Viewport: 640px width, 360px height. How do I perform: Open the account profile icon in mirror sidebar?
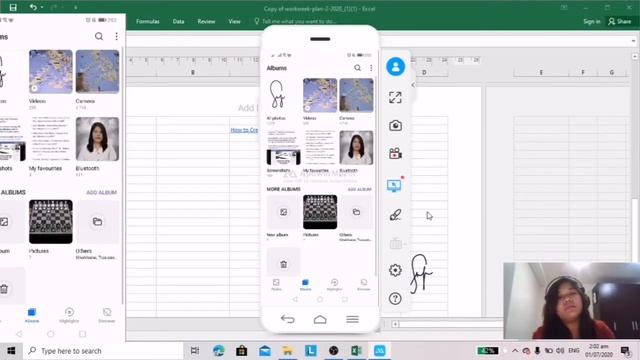[x=396, y=67]
